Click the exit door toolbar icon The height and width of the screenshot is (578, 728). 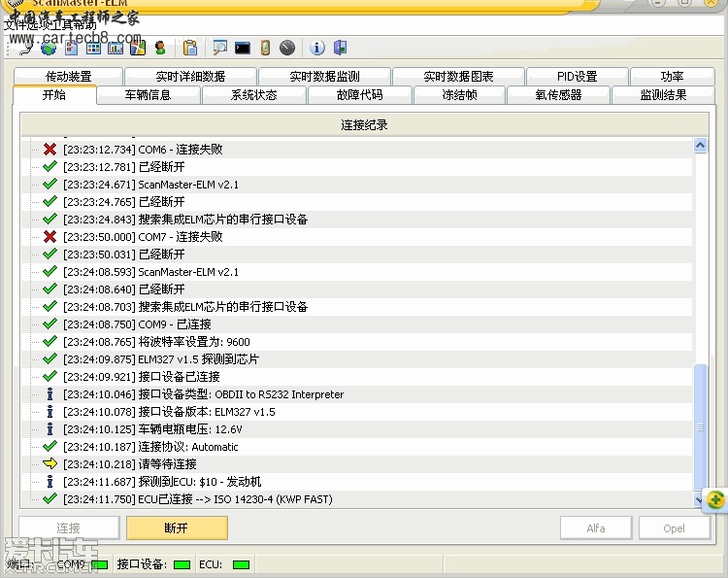coord(341,48)
